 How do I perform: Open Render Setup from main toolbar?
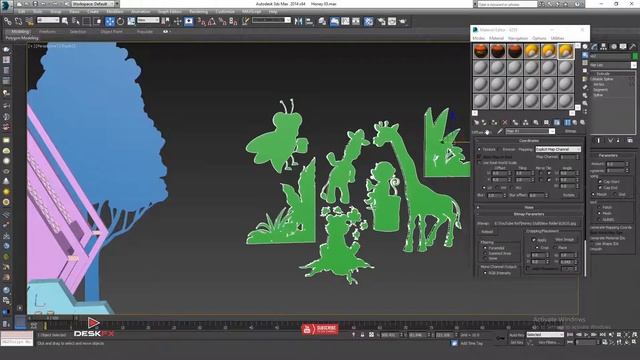pyautogui.click(x=381, y=21)
